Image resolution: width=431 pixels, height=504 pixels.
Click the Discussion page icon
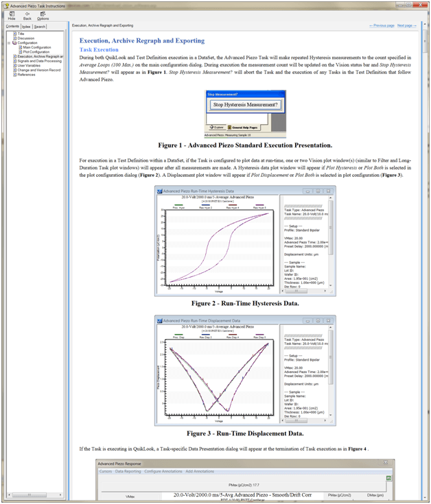click(15, 38)
